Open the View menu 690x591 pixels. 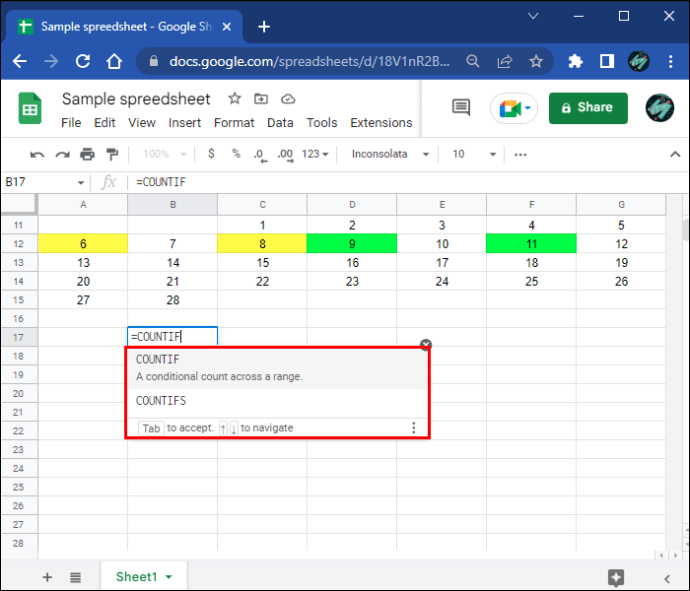142,122
